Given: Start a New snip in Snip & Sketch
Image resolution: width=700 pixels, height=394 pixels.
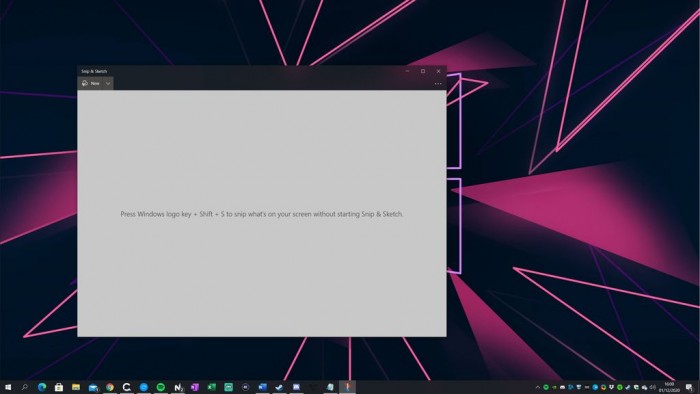Looking at the screenshot, I should [x=91, y=83].
